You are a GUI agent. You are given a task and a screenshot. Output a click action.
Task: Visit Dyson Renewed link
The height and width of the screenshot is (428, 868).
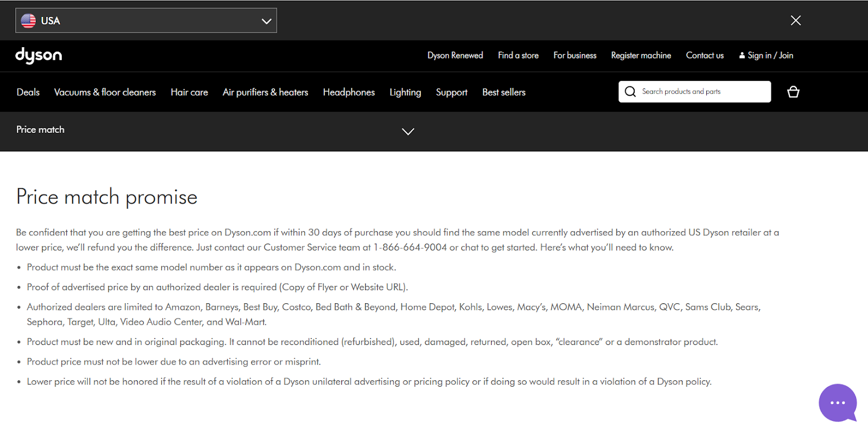pos(455,55)
